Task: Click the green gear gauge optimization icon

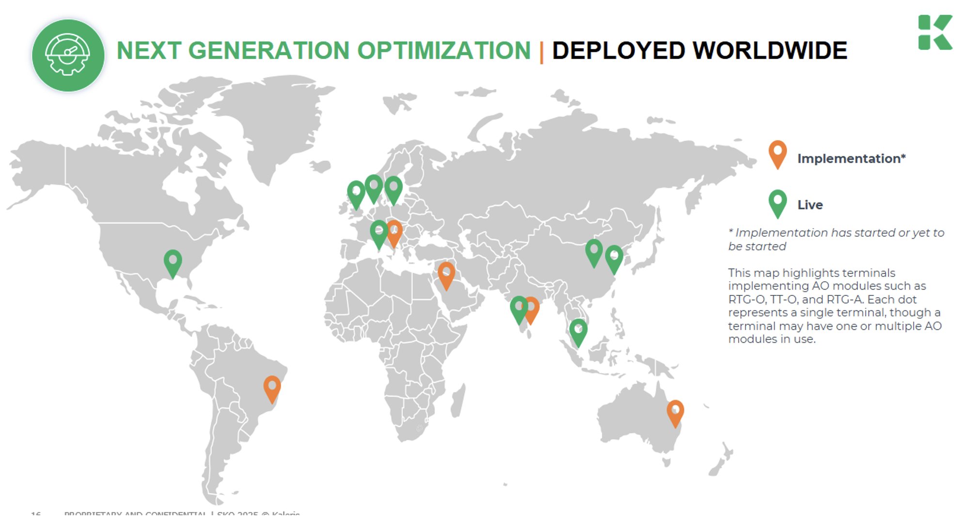Action: [x=68, y=55]
